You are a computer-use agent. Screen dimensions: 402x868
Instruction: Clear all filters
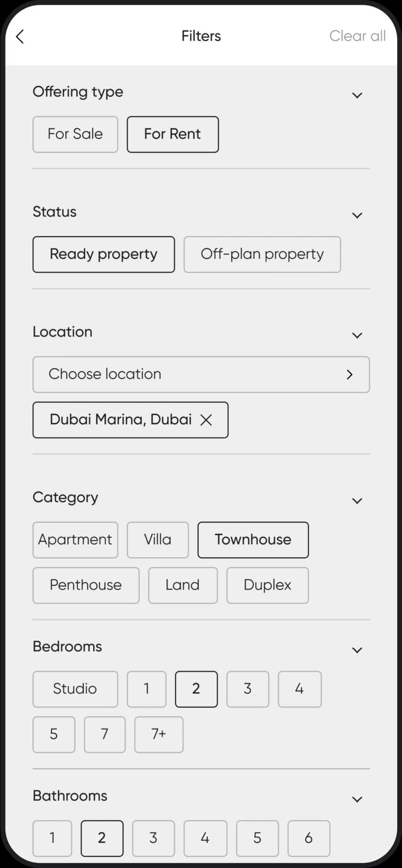click(357, 36)
